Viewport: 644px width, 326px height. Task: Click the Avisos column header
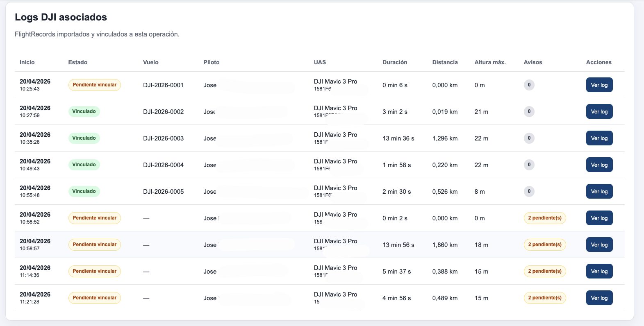point(533,62)
